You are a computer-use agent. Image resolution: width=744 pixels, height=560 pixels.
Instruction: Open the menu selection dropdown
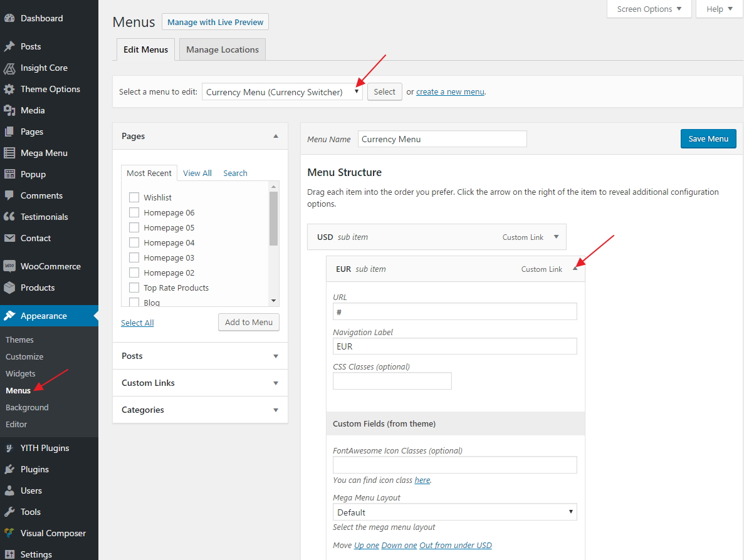(x=281, y=91)
